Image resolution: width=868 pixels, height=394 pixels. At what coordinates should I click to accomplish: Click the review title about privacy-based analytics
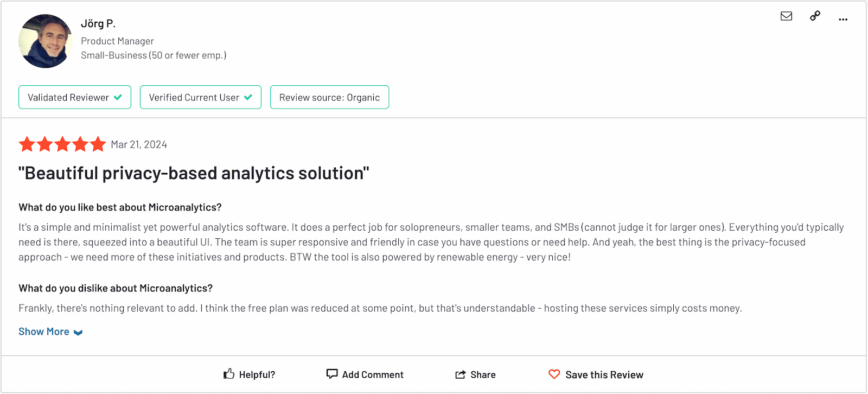coord(193,173)
